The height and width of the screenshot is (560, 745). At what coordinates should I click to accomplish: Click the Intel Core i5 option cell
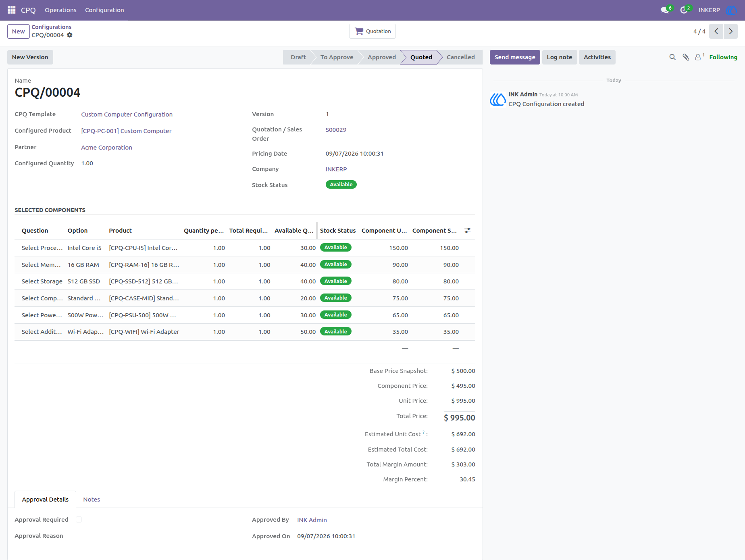84,248
